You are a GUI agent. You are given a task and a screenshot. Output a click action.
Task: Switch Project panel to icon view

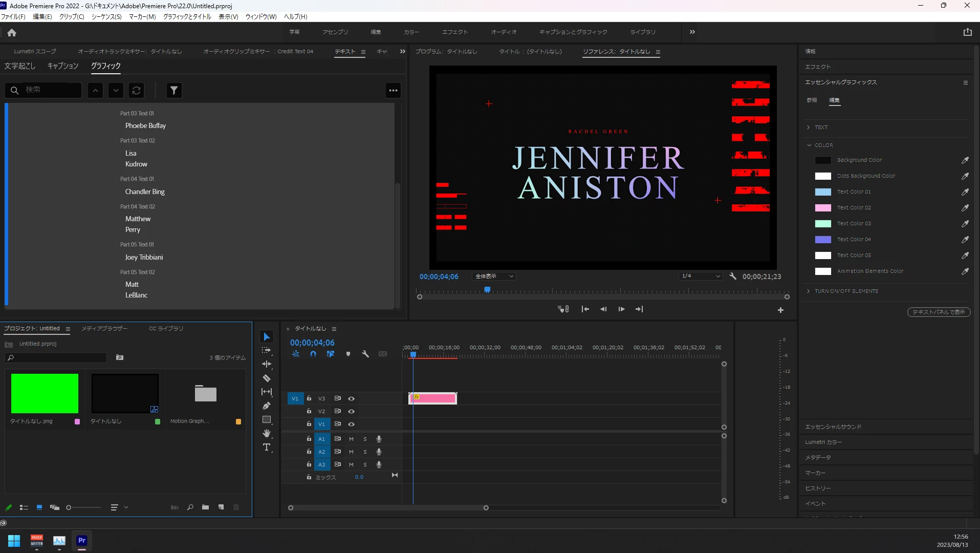coord(39,507)
